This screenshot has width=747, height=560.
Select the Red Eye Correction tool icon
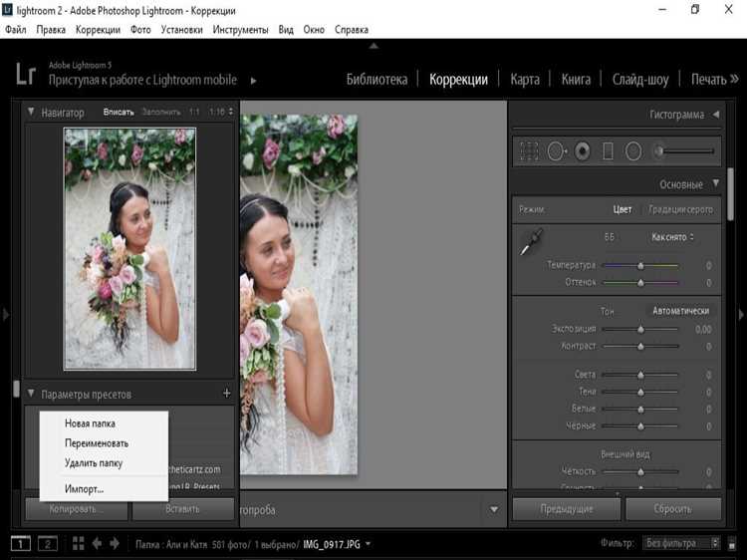point(582,151)
